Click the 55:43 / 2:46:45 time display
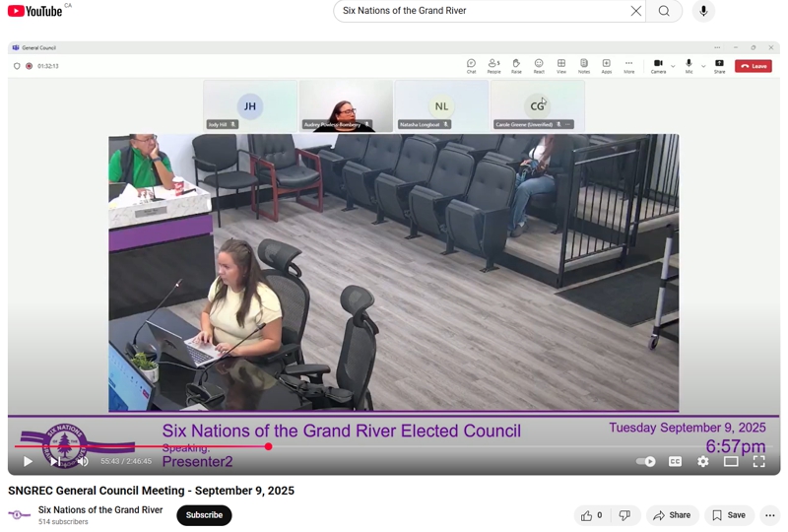The image size is (788, 532). point(126,461)
